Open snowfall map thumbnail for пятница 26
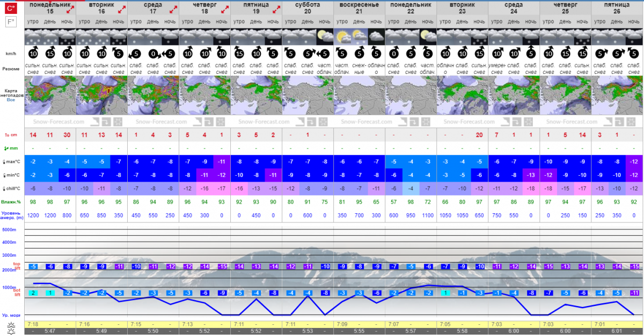The image size is (644, 336). point(617,95)
